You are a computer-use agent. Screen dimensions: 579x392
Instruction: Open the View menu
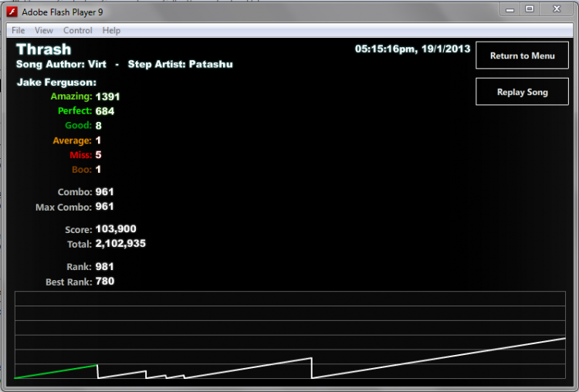43,30
